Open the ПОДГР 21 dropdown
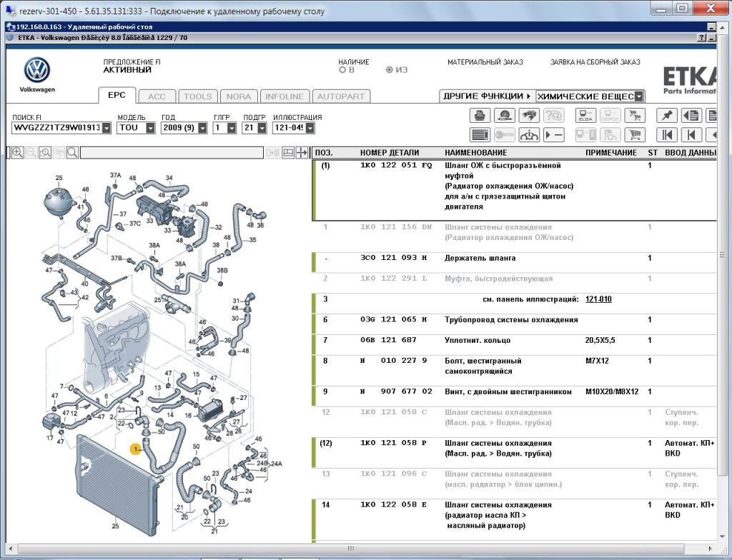The width and height of the screenshot is (732, 560). pyautogui.click(x=262, y=128)
